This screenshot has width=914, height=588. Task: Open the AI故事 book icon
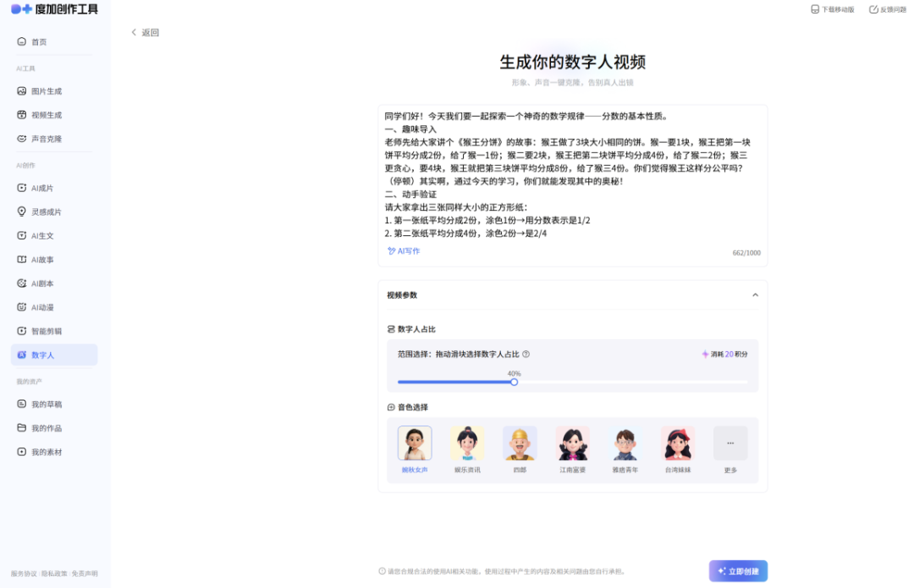coord(21,260)
